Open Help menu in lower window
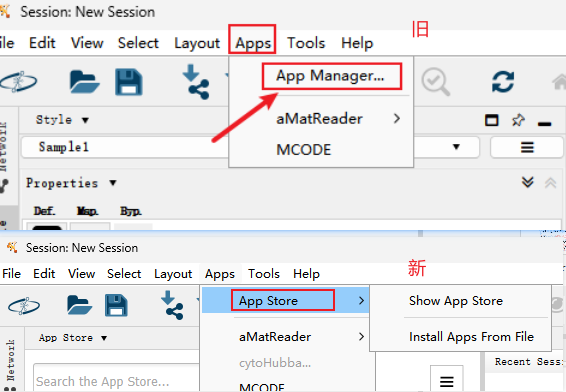This screenshot has width=566, height=392. click(x=306, y=274)
